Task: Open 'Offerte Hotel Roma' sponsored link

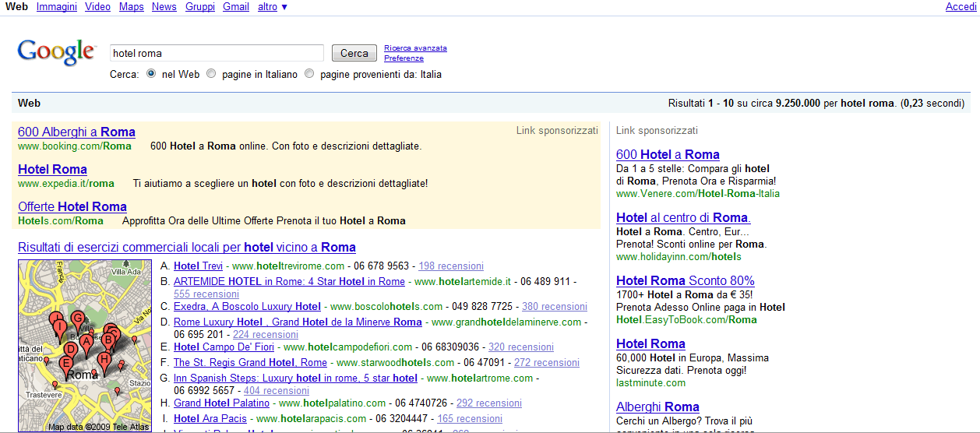Action: pos(72,207)
